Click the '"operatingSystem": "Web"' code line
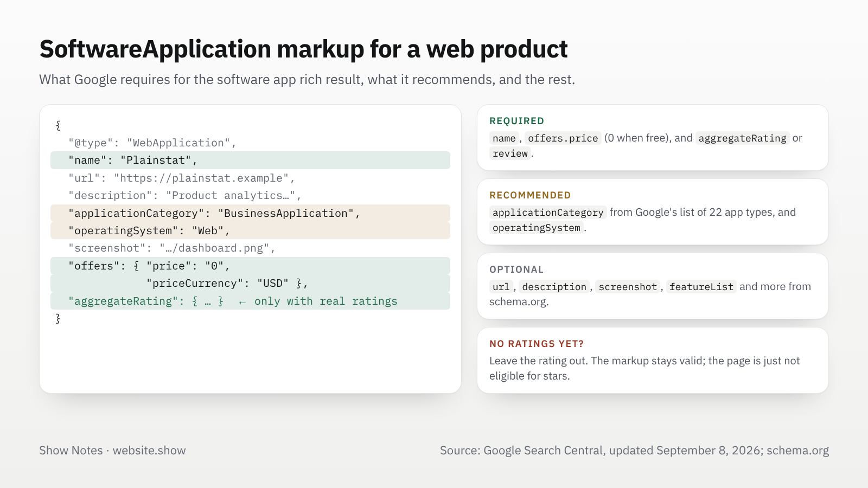The width and height of the screenshot is (868, 488). (x=250, y=230)
